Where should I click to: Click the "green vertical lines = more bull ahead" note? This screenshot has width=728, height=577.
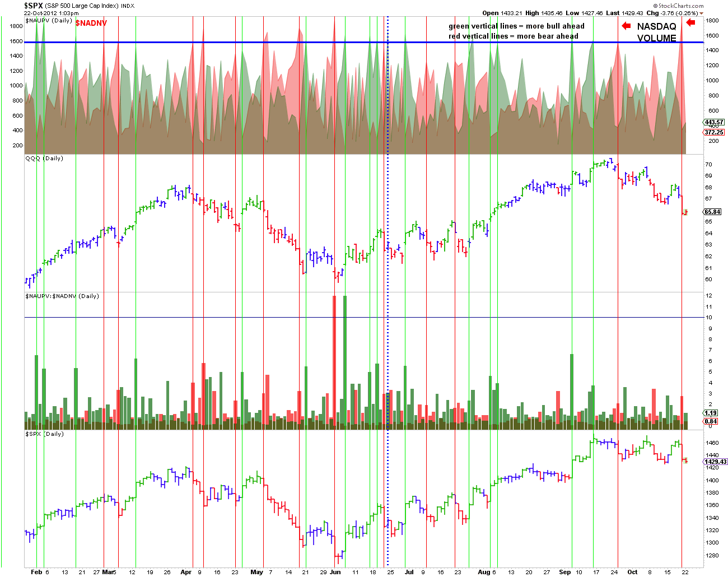516,26
